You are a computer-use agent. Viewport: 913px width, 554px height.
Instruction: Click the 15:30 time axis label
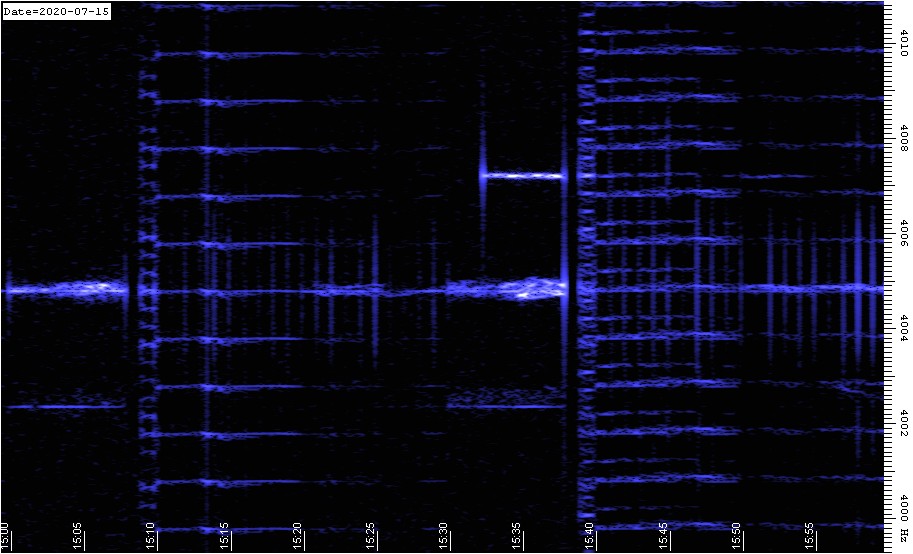coord(444,534)
